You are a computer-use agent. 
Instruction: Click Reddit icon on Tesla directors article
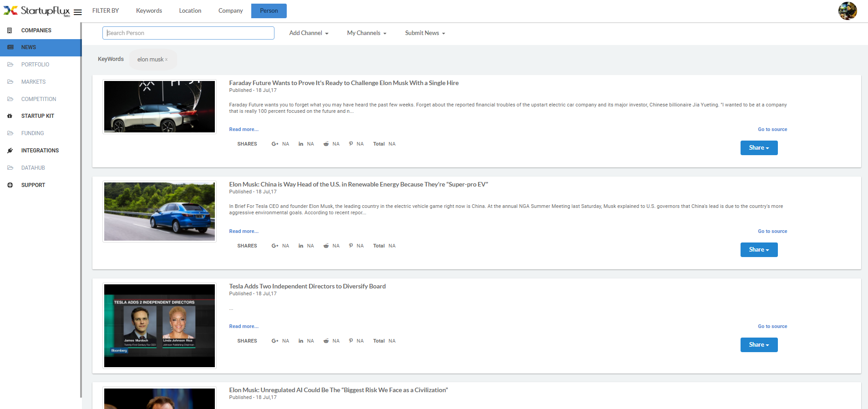326,341
